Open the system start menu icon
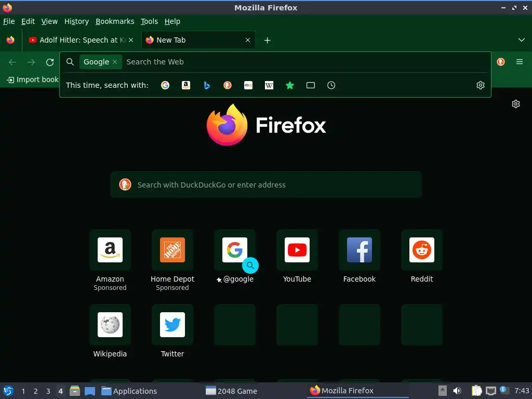This screenshot has width=532, height=399. coord(8,391)
